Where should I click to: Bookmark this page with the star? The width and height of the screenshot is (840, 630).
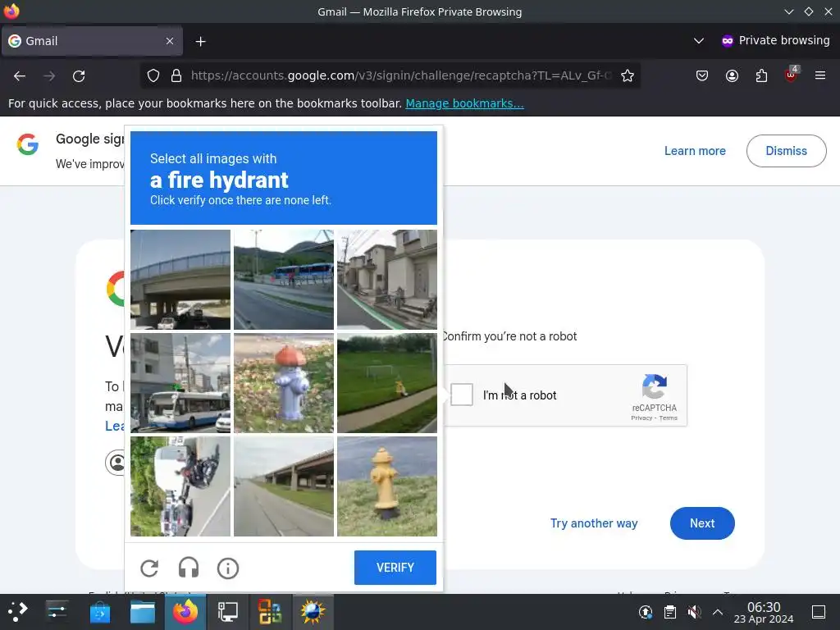628,75
